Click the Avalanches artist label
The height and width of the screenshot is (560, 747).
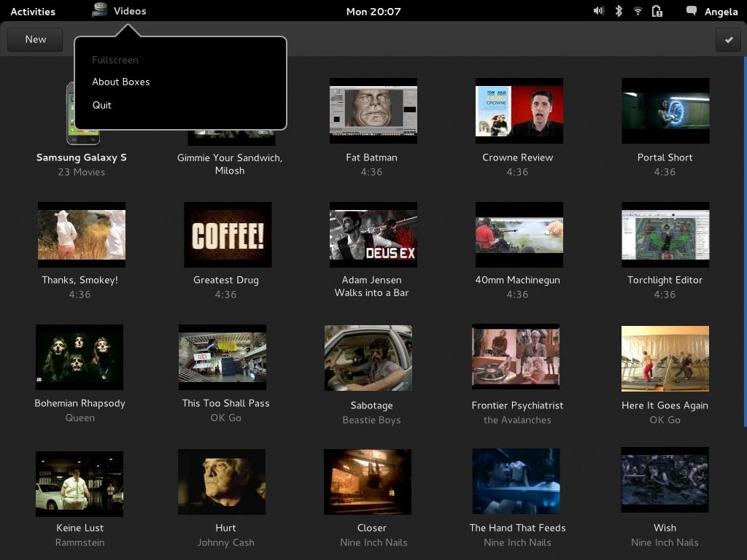point(517,420)
